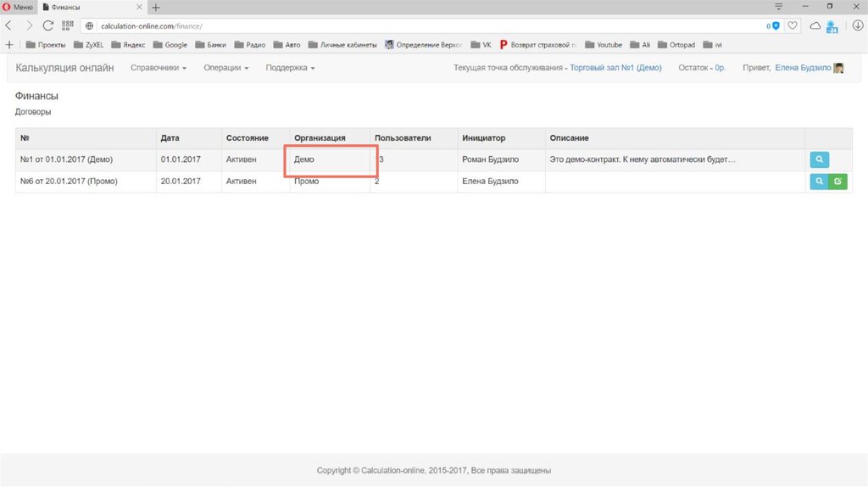Click the address bar URL field
The width and height of the screenshot is (868, 487).
(424, 26)
